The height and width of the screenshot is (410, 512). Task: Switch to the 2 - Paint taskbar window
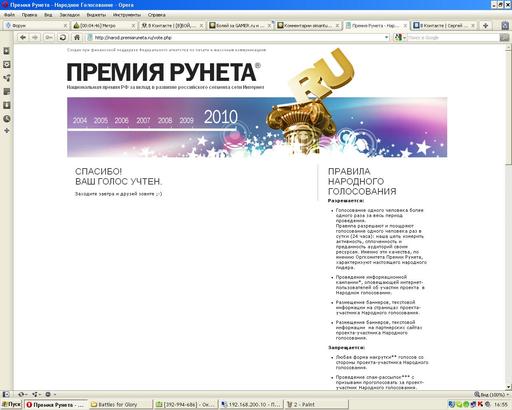(317, 405)
